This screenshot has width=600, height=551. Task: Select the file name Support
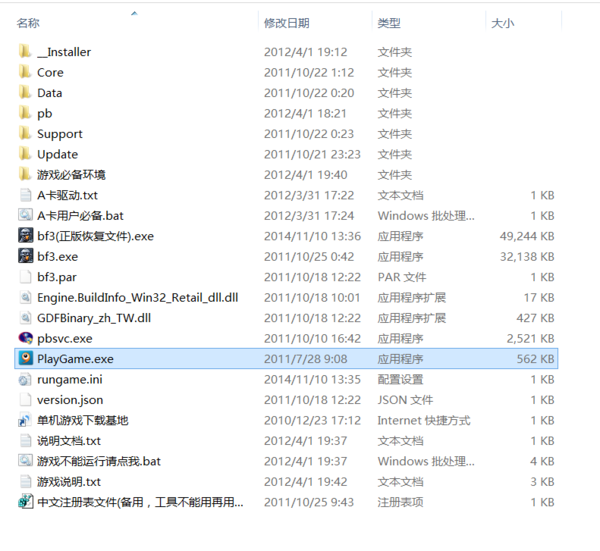point(60,134)
